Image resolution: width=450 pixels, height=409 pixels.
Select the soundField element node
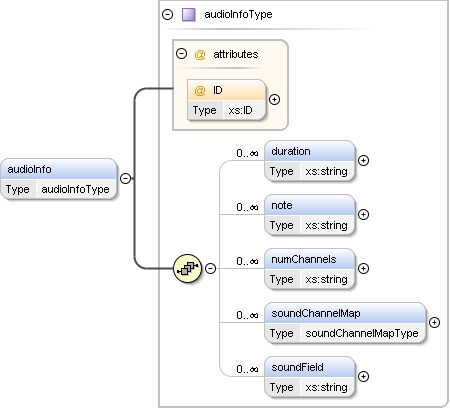pos(310,377)
